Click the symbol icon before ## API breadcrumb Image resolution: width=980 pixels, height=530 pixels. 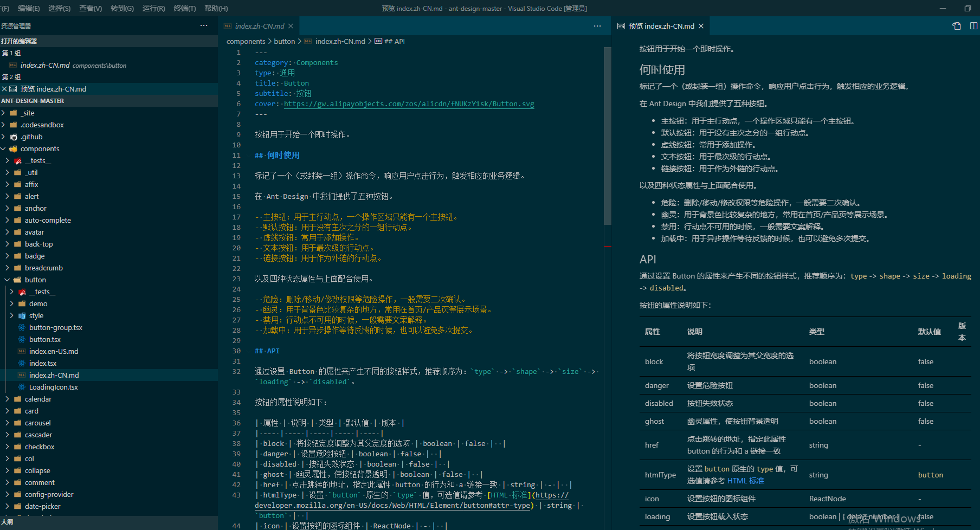click(x=378, y=41)
